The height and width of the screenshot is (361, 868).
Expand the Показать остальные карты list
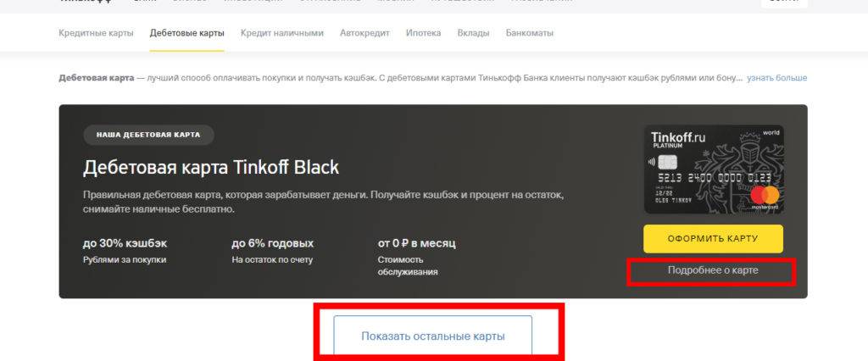pyautogui.click(x=433, y=336)
